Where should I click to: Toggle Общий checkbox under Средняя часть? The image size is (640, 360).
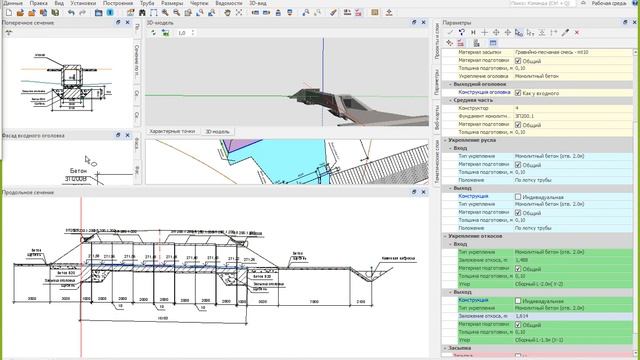point(518,125)
